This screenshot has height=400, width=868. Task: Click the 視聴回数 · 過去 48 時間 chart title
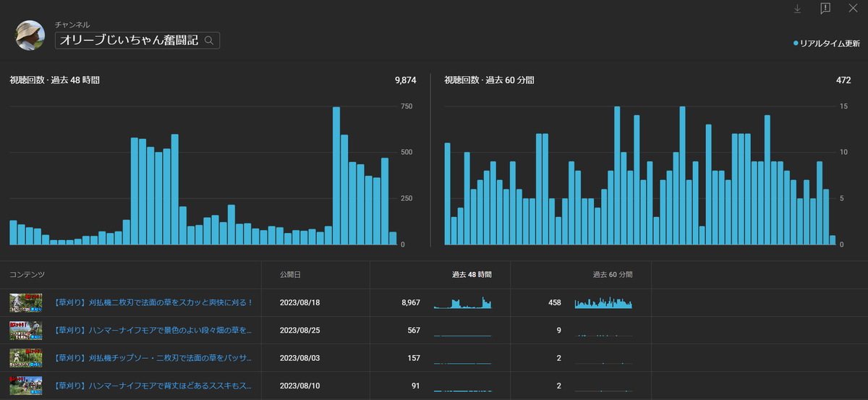54,80
